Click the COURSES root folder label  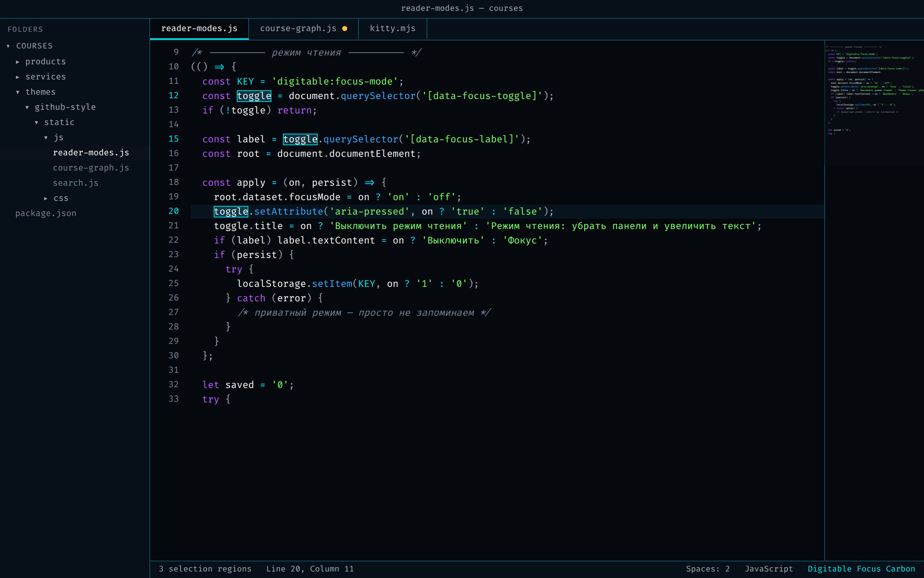[x=34, y=46]
